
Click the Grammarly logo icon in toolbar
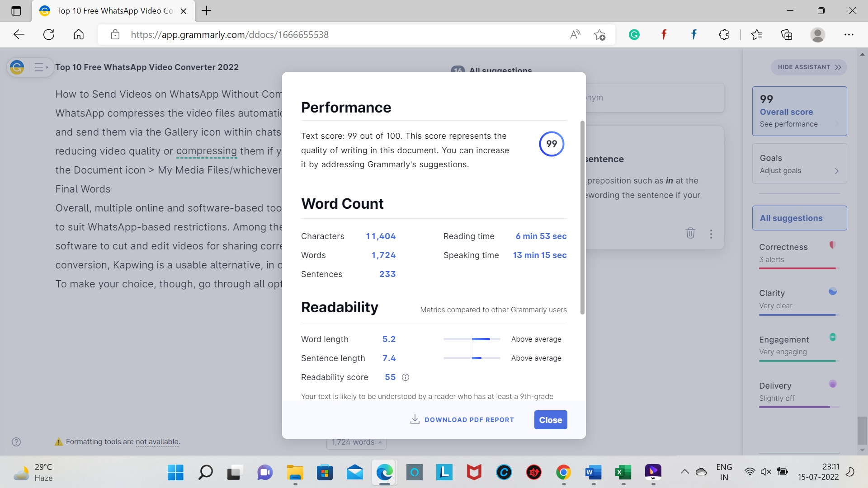634,34
